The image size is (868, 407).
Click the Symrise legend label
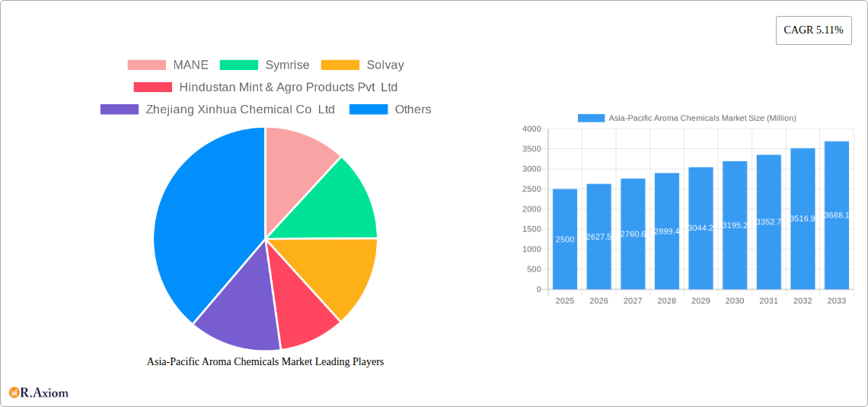pos(287,65)
